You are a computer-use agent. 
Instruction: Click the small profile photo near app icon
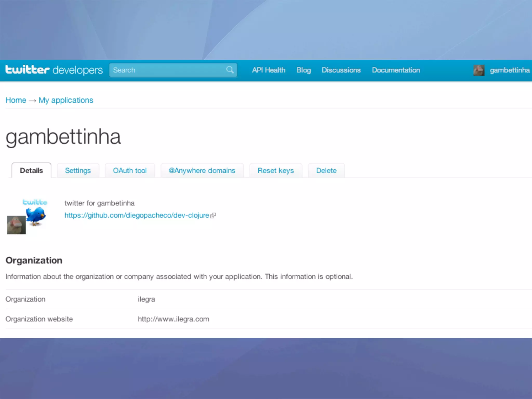click(x=16, y=225)
